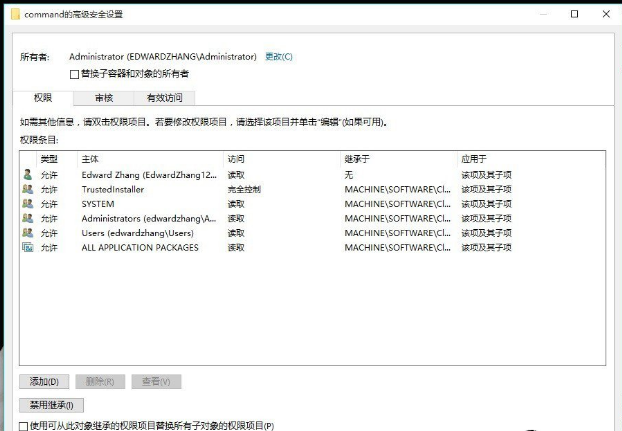Click the 更改(C) owner link

[x=279, y=57]
